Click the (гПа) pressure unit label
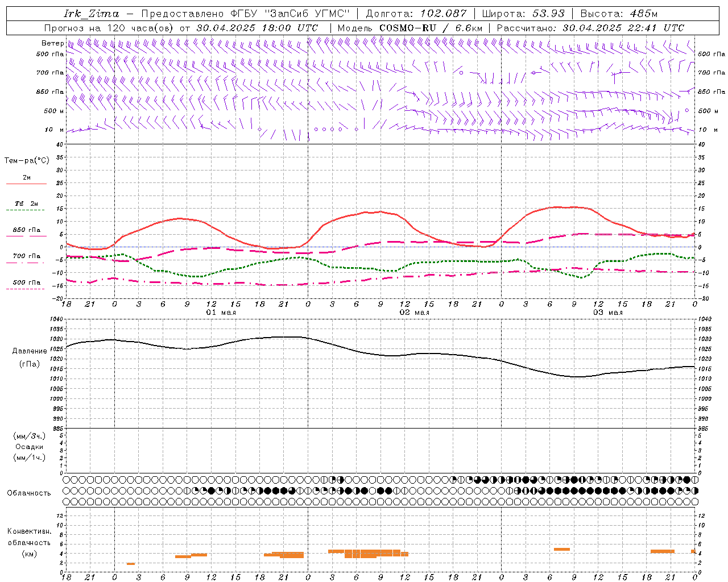Image resolution: width=728 pixels, height=582 pixels. tap(30, 364)
